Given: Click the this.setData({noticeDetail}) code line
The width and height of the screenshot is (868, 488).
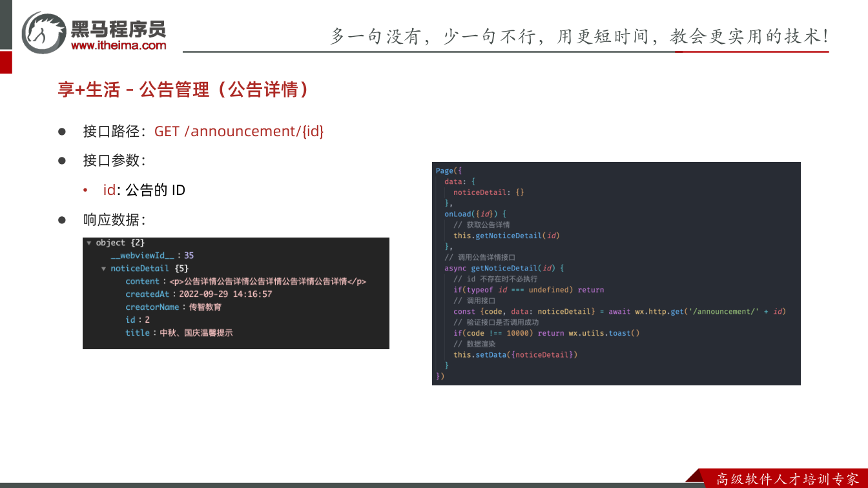Looking at the screenshot, I should click(515, 355).
